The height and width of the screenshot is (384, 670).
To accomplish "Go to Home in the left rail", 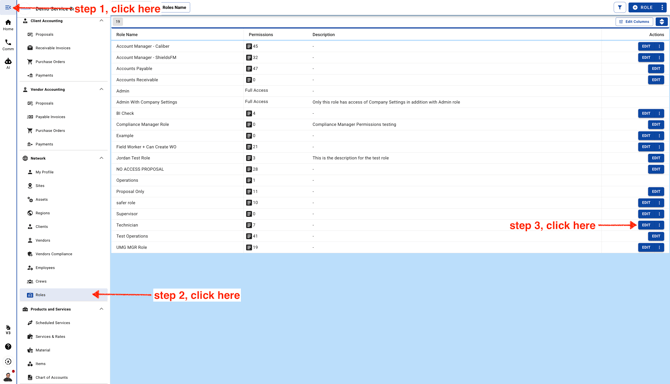I will (x=8, y=25).
